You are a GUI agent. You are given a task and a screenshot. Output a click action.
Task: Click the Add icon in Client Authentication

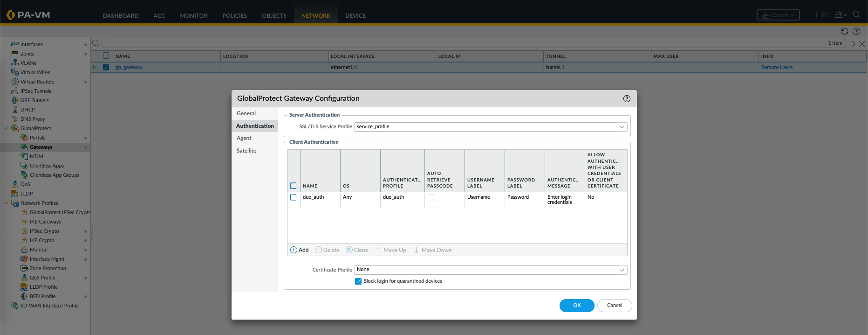(294, 250)
